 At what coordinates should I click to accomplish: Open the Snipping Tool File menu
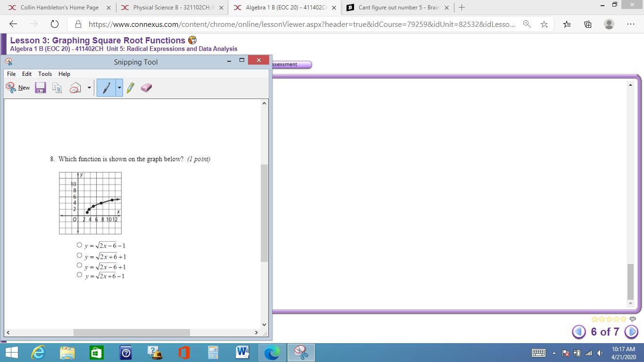(11, 74)
